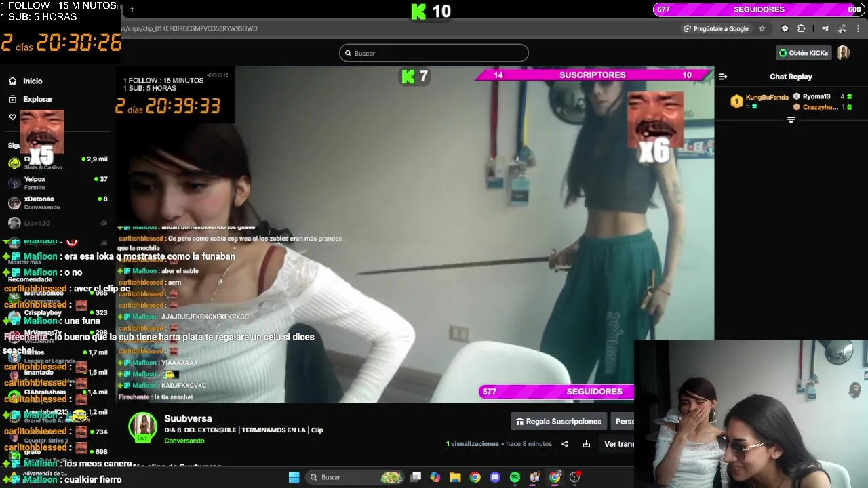The image size is (868, 488).
Task: Open Lion420 channel in sidebar
Action: tap(58, 223)
